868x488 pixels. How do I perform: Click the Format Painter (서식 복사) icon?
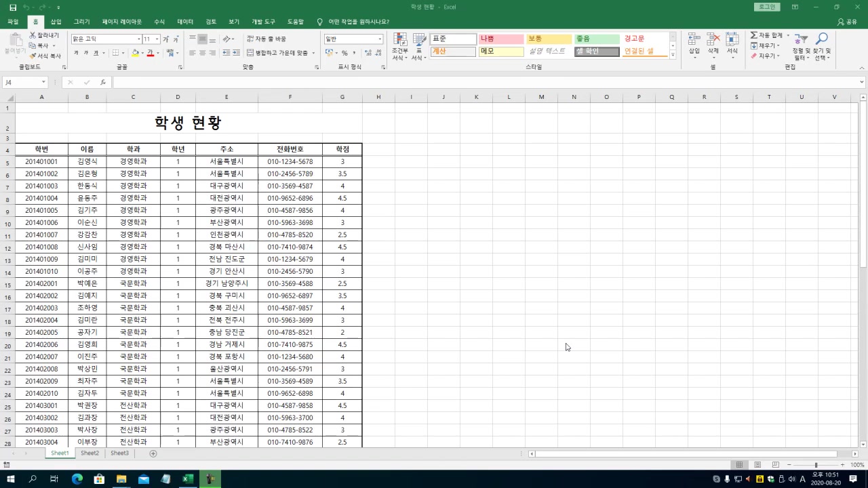click(x=33, y=56)
